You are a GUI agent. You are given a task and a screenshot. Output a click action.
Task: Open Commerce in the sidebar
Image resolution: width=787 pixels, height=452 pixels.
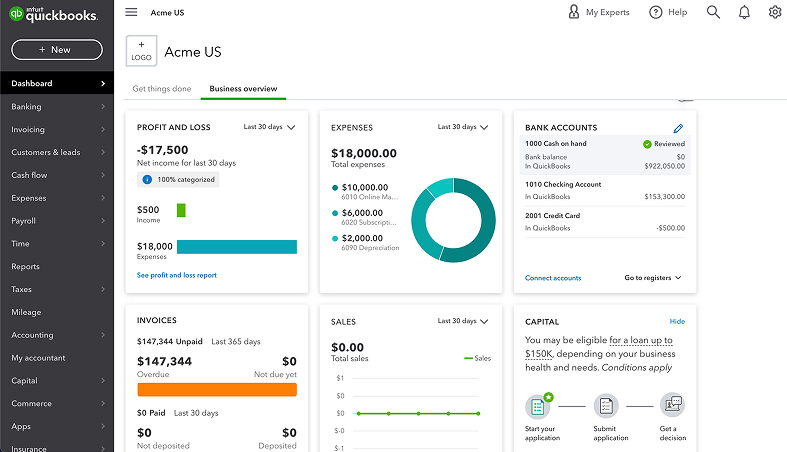pos(57,403)
